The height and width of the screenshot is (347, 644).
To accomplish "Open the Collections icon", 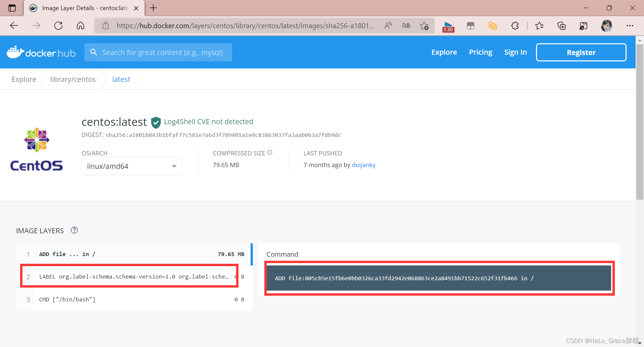I will coord(561,26).
